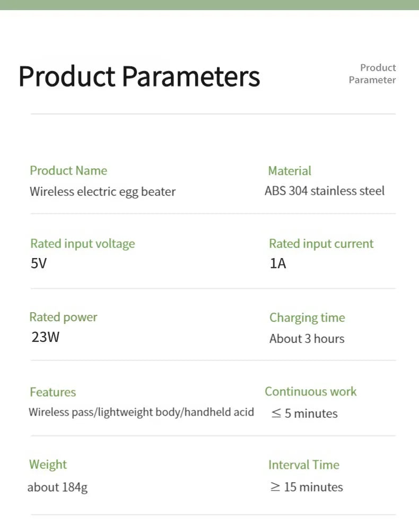The height and width of the screenshot is (532, 419).
Task: Select the "Continuous work" label
Action: pyautogui.click(x=311, y=392)
